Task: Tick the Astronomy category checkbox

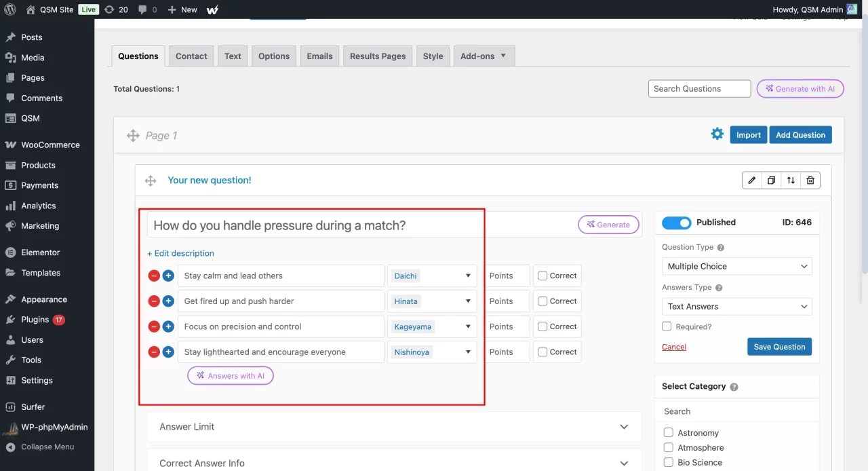Action: point(669,433)
